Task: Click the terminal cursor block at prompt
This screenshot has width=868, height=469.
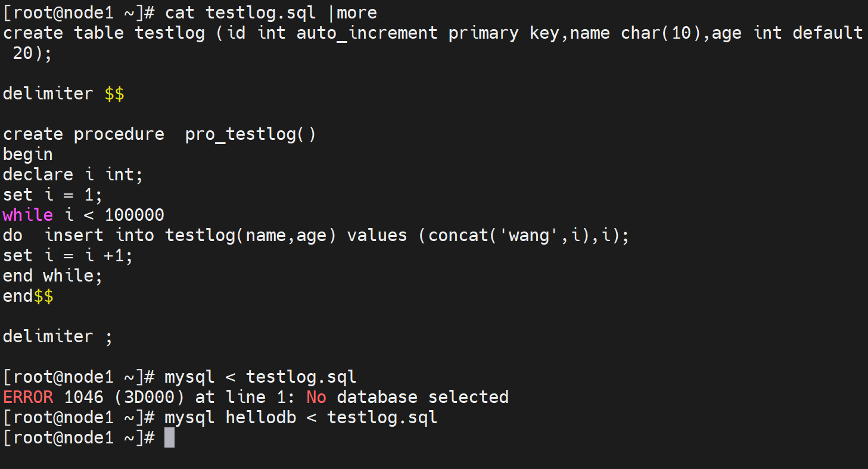Action: coord(169,438)
